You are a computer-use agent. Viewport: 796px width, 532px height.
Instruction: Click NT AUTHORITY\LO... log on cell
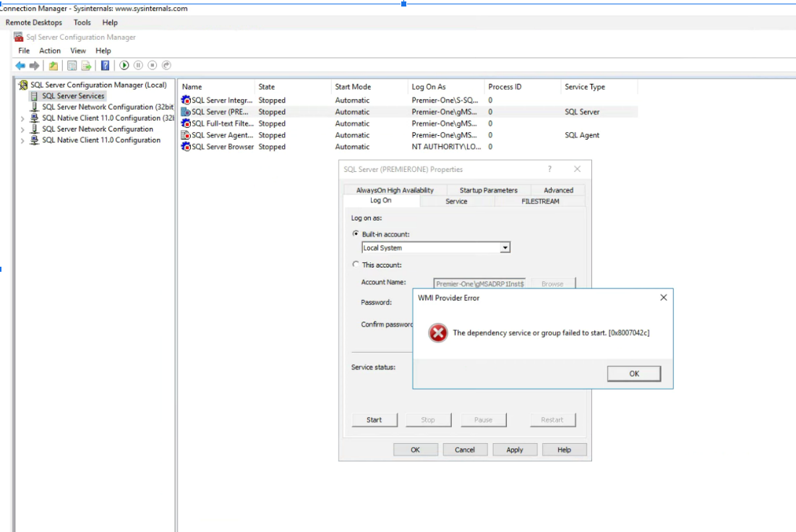coord(446,147)
